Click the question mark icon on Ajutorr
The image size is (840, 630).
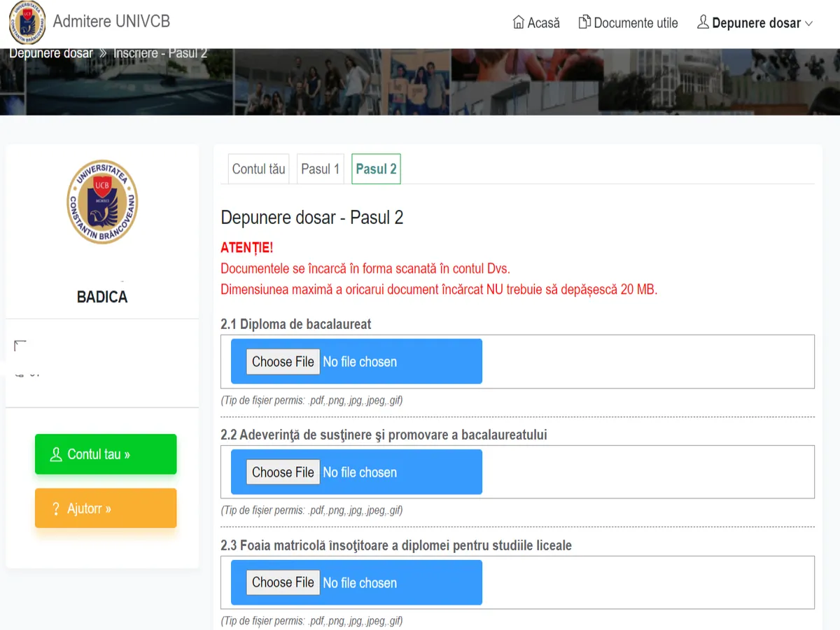56,509
